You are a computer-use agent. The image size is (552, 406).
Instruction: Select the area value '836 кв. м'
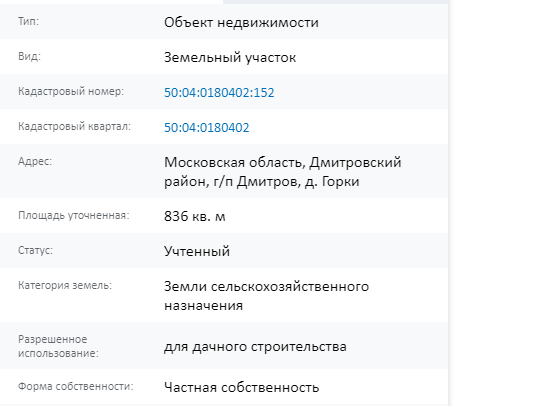(195, 216)
